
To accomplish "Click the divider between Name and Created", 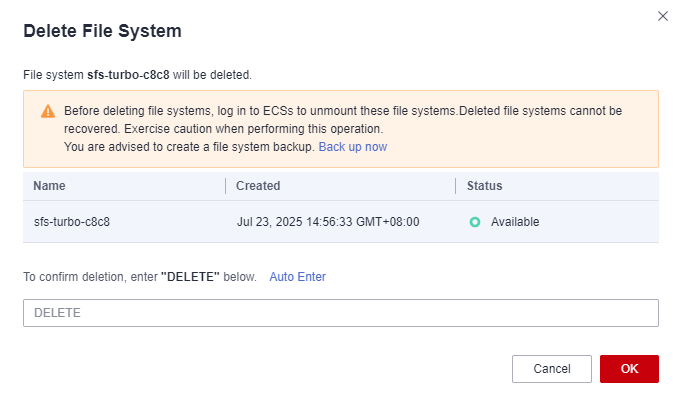I will coord(226,186).
